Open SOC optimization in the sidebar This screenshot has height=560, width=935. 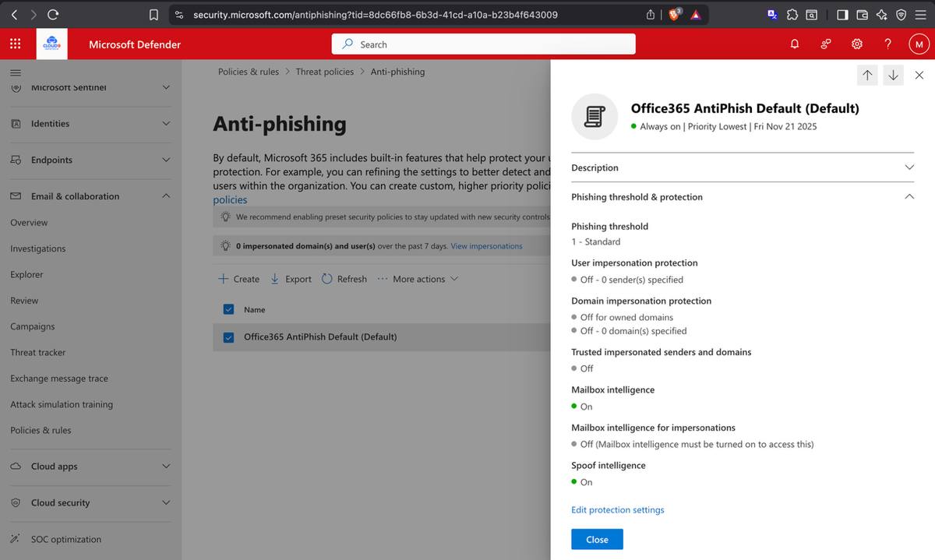66,539
